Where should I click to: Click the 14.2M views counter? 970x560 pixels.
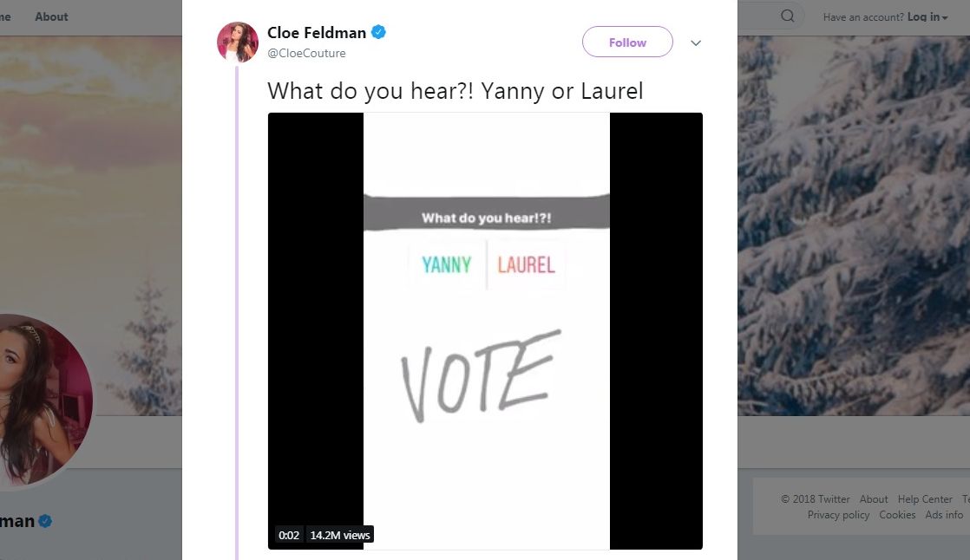pos(340,535)
